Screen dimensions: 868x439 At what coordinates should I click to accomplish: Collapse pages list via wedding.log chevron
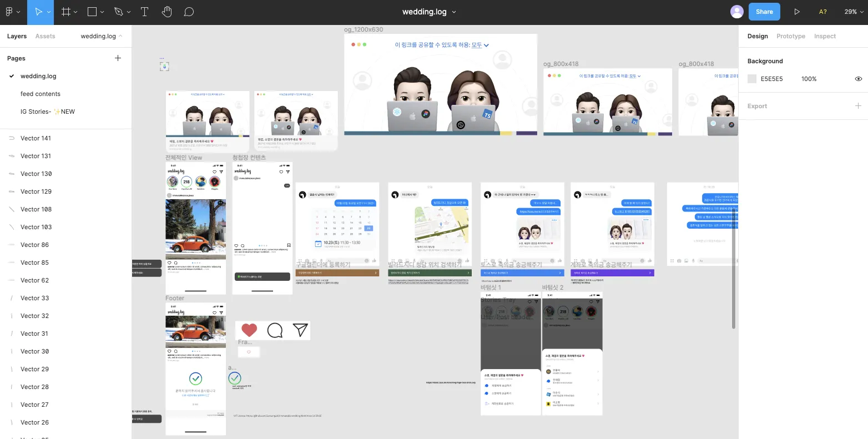120,36
